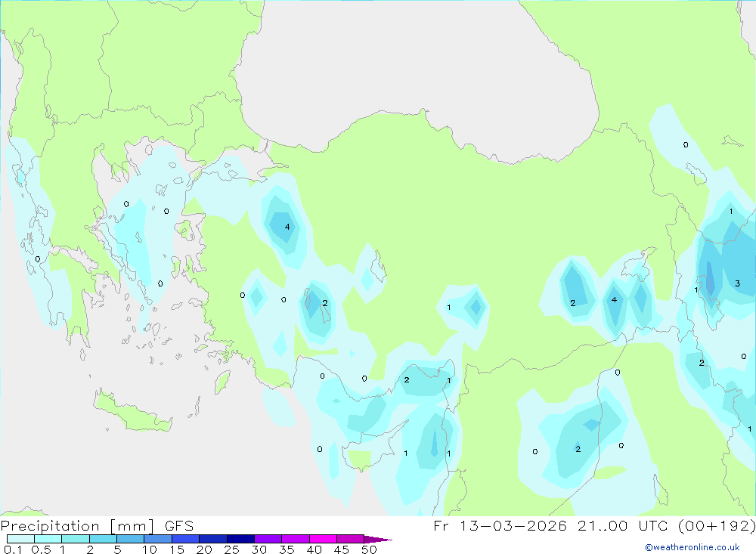Select the 2–5 mm legend swatch
The image size is (756, 554).
(x=103, y=539)
